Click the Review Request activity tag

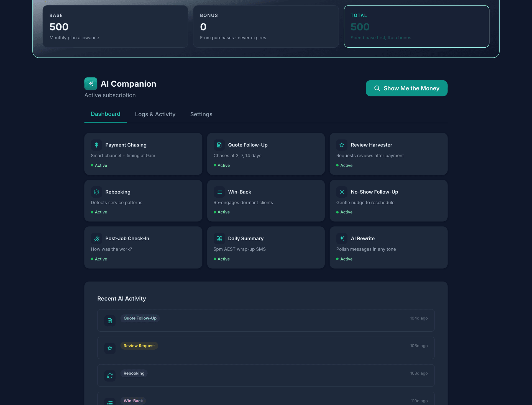click(139, 345)
